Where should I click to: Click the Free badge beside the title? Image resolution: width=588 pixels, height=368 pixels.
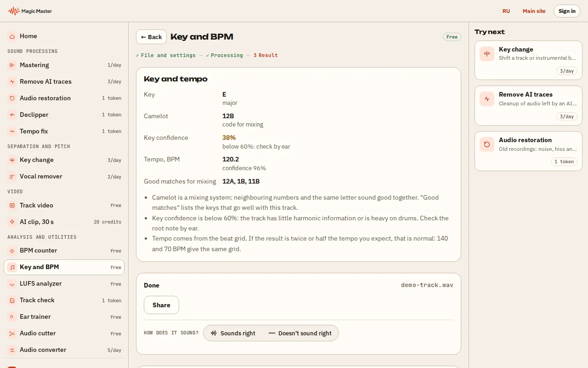pos(452,37)
